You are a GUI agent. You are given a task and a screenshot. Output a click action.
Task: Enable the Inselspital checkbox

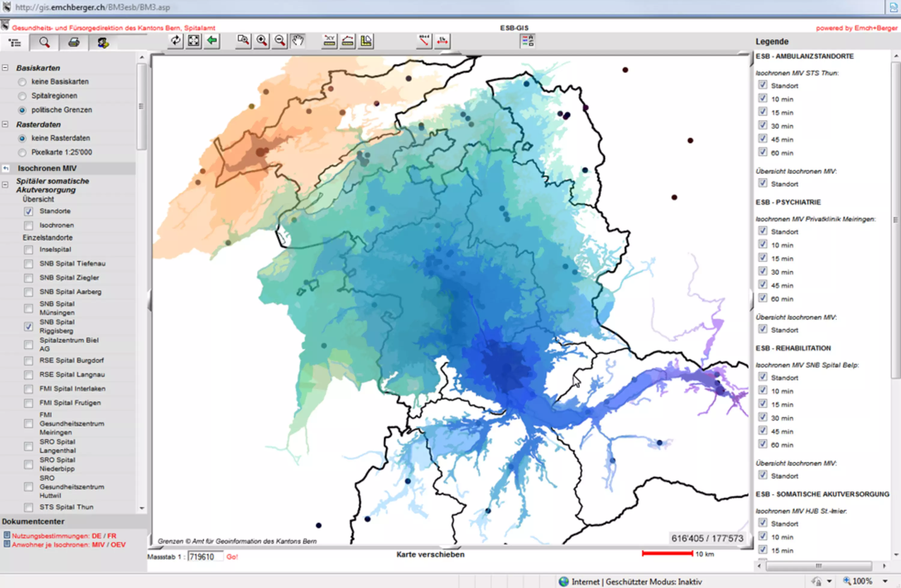(x=29, y=249)
